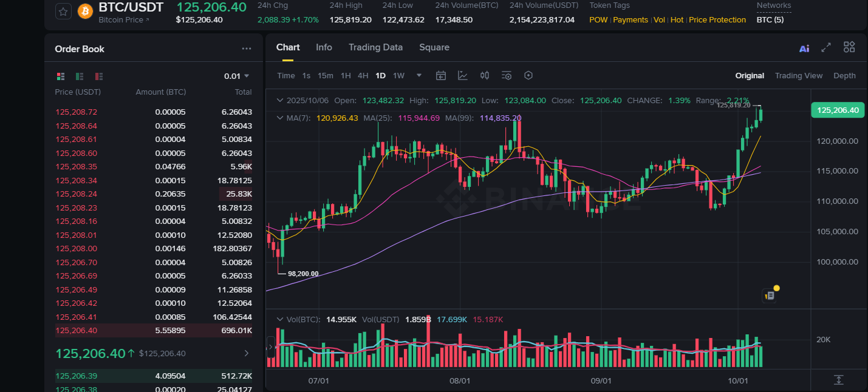Expand the chart to fullscreen
This screenshot has height=392, width=868.
point(826,47)
